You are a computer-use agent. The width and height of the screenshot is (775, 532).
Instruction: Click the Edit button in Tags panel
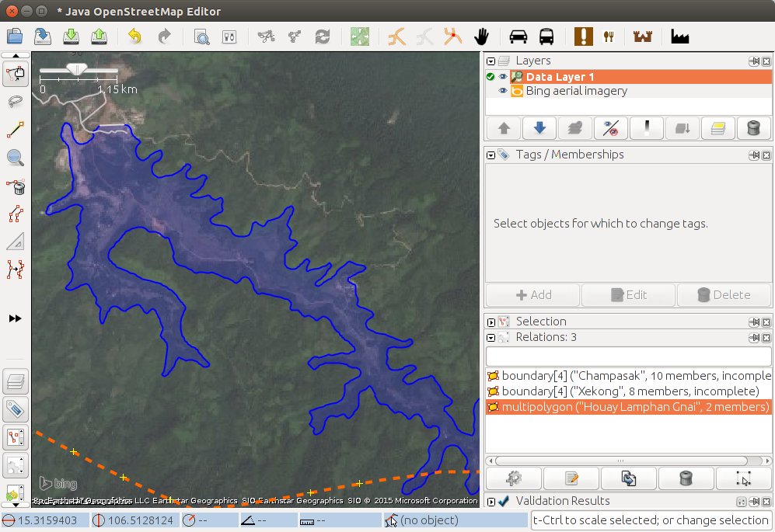click(628, 294)
